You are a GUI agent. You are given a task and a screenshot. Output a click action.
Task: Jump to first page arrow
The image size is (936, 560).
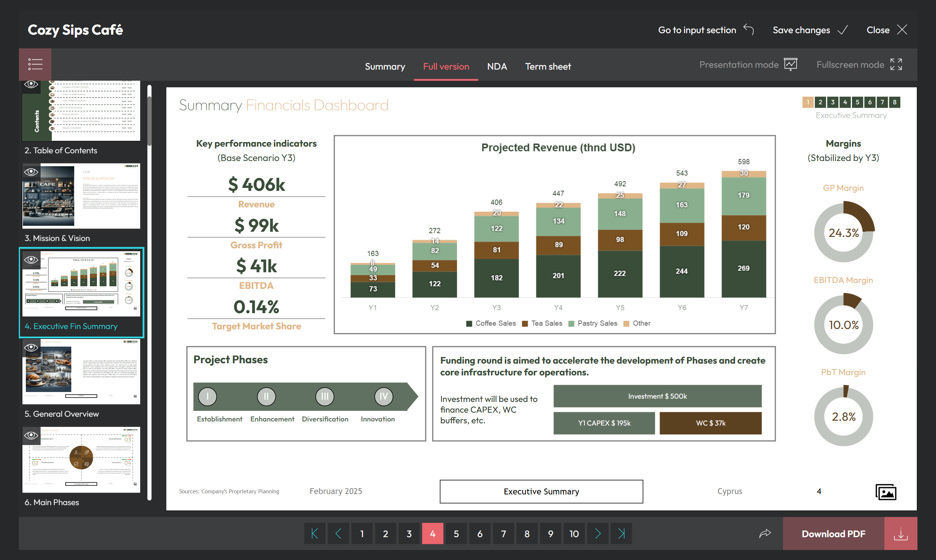(x=315, y=533)
